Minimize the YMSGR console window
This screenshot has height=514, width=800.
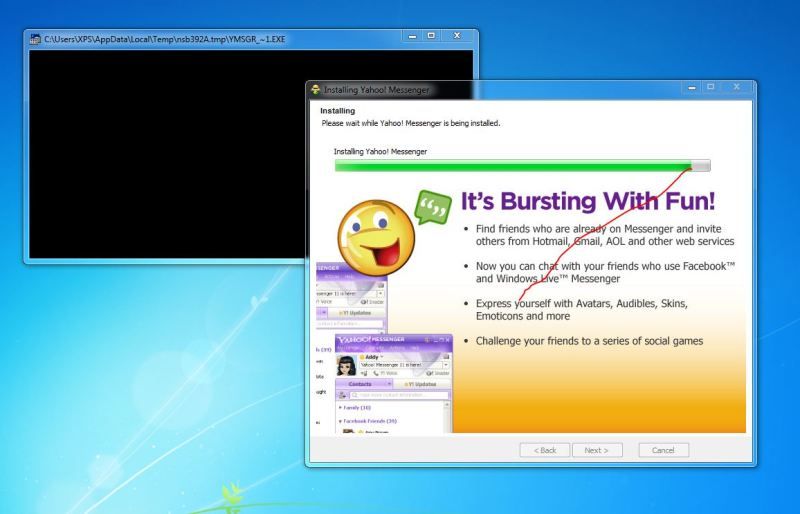click(x=412, y=36)
